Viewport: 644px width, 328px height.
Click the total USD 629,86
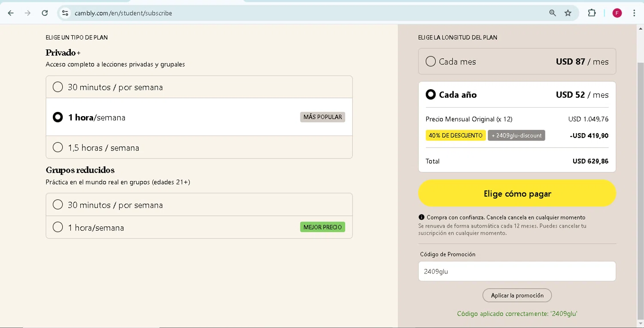pyautogui.click(x=590, y=161)
